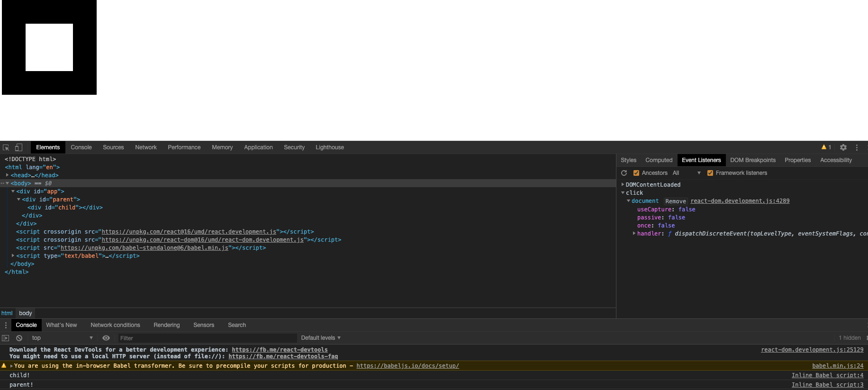This screenshot has width=868, height=390.
Task: Open the DevTools three-dot menu
Action: [x=857, y=147]
